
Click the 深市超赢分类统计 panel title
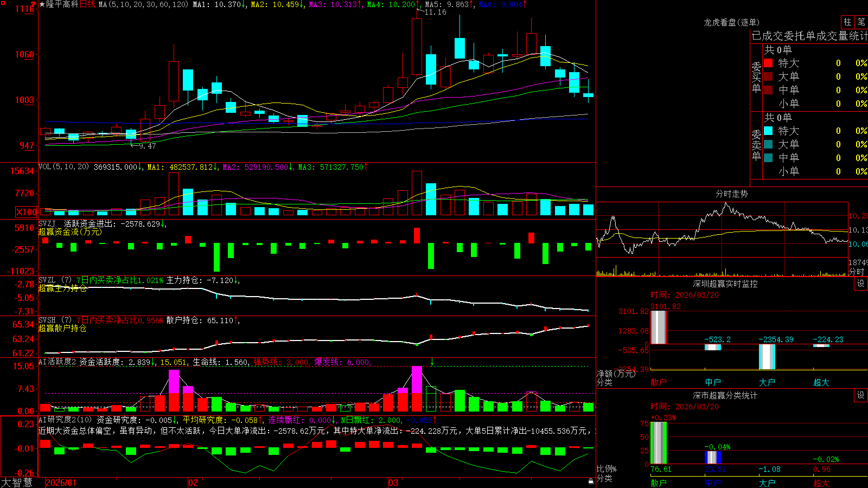click(725, 395)
